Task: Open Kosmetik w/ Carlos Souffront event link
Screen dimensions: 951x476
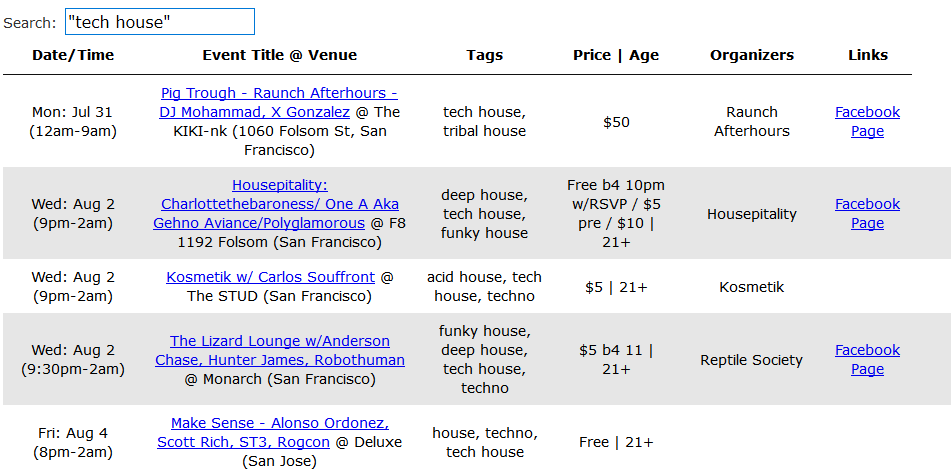Action: [270, 277]
